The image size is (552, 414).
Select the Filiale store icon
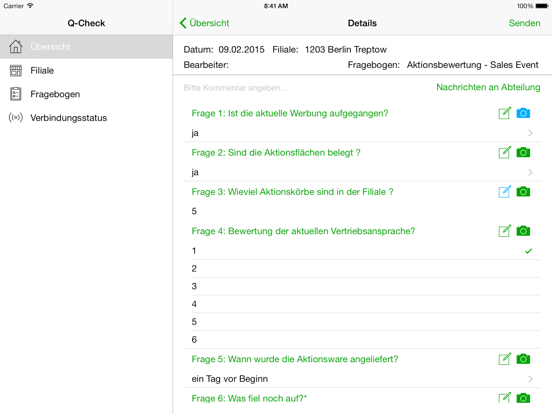[16, 70]
